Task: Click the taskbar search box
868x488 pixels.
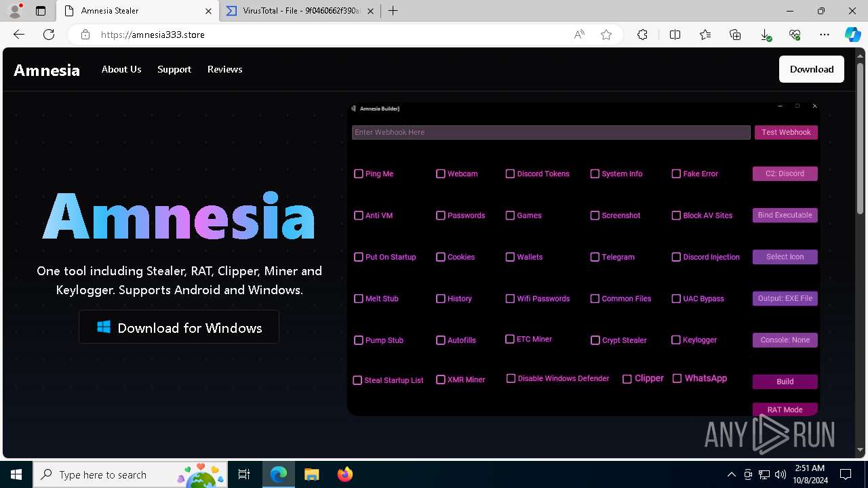Action: tap(130, 474)
